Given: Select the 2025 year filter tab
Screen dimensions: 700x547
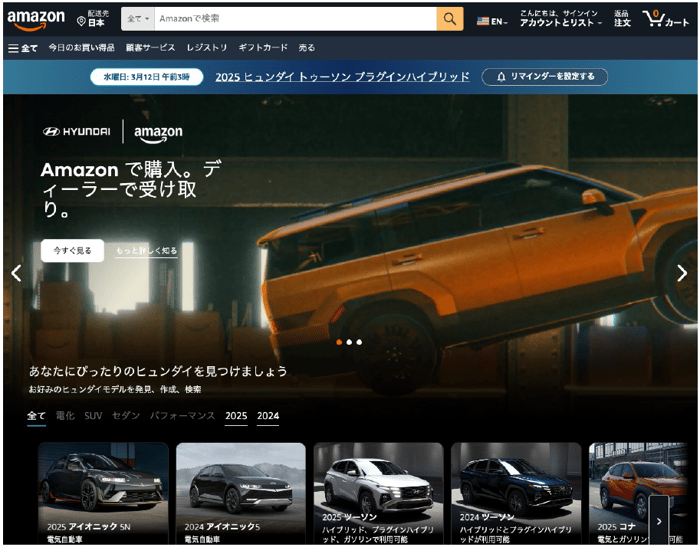Looking at the screenshot, I should pyautogui.click(x=236, y=416).
